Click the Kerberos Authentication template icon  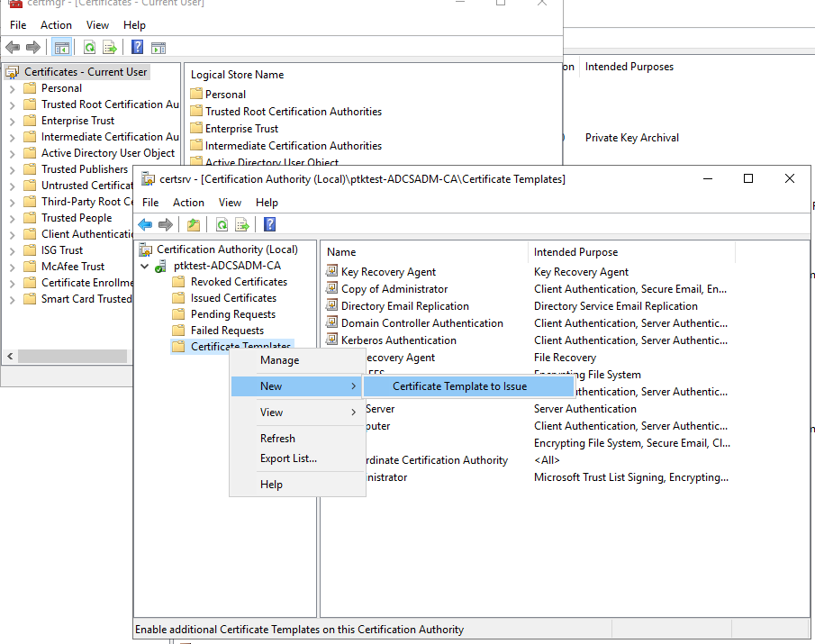pyautogui.click(x=331, y=340)
